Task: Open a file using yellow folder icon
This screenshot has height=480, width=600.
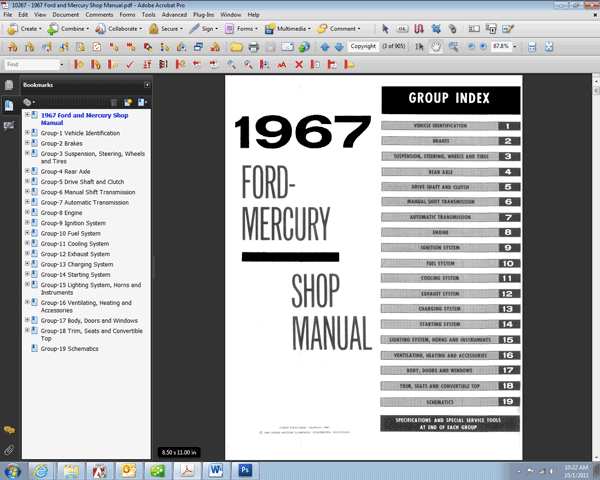Action: pos(236,47)
